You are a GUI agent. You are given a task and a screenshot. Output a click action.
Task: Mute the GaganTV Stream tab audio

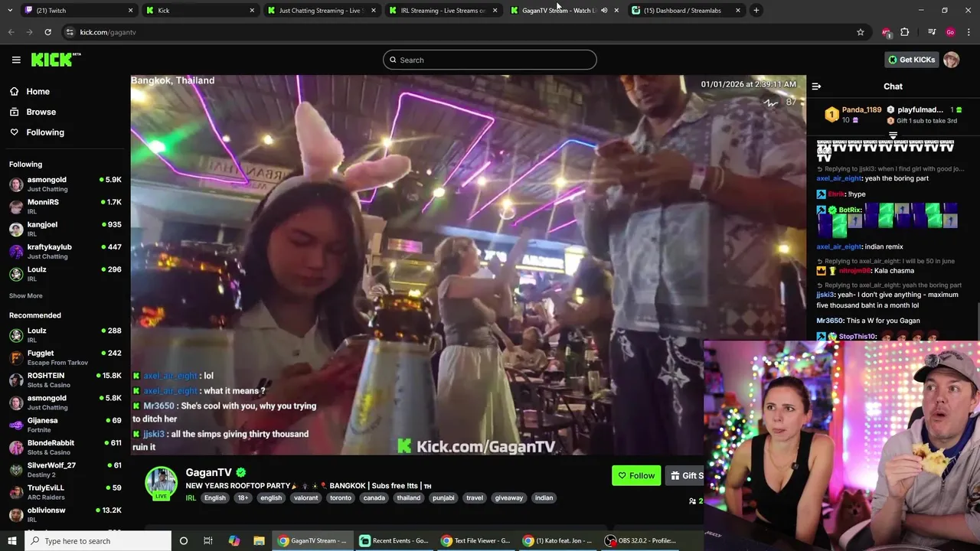click(604, 10)
